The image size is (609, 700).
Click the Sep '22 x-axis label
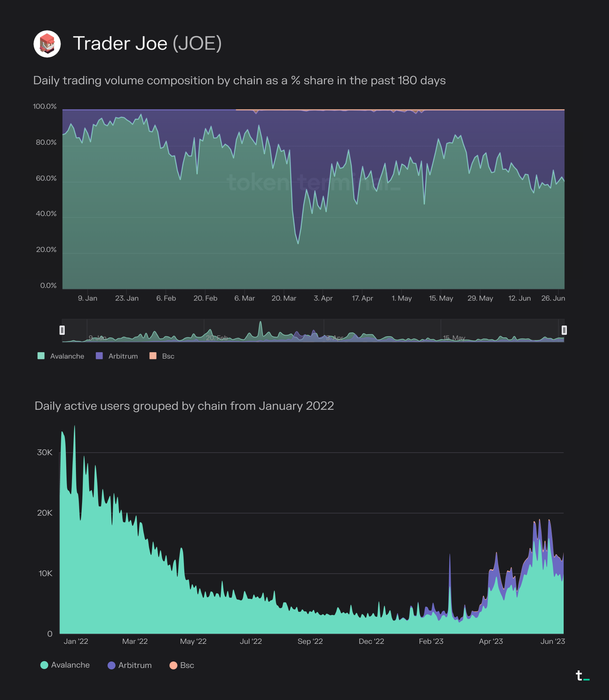click(310, 641)
